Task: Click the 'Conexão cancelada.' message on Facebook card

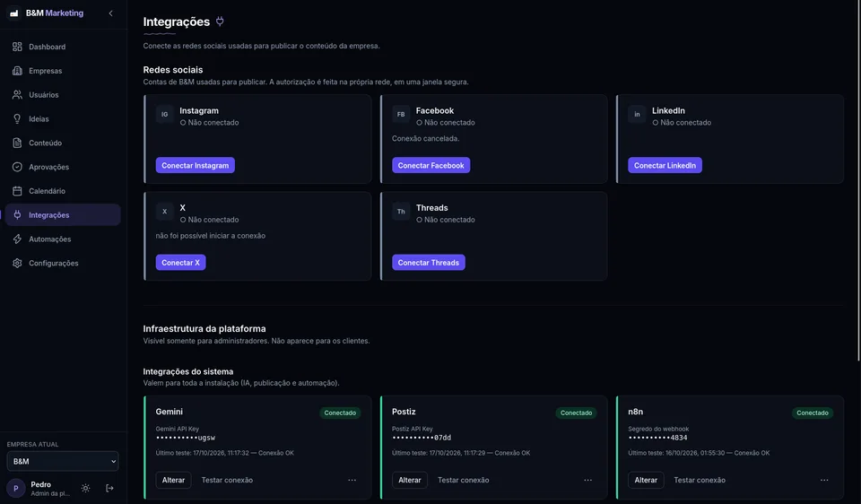Action: tap(425, 138)
